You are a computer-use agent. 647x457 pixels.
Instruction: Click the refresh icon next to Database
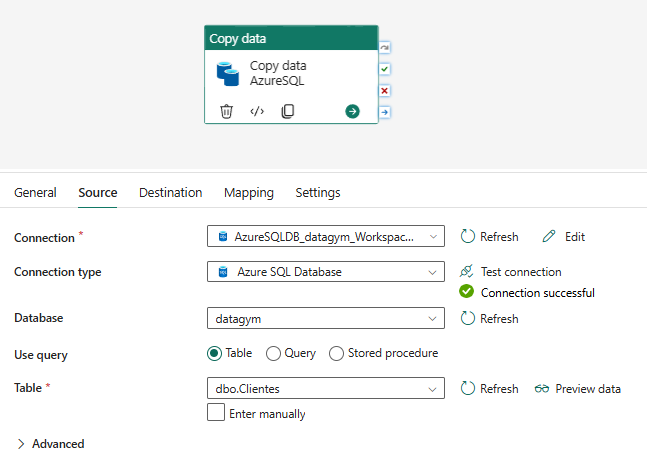pyautogui.click(x=468, y=318)
